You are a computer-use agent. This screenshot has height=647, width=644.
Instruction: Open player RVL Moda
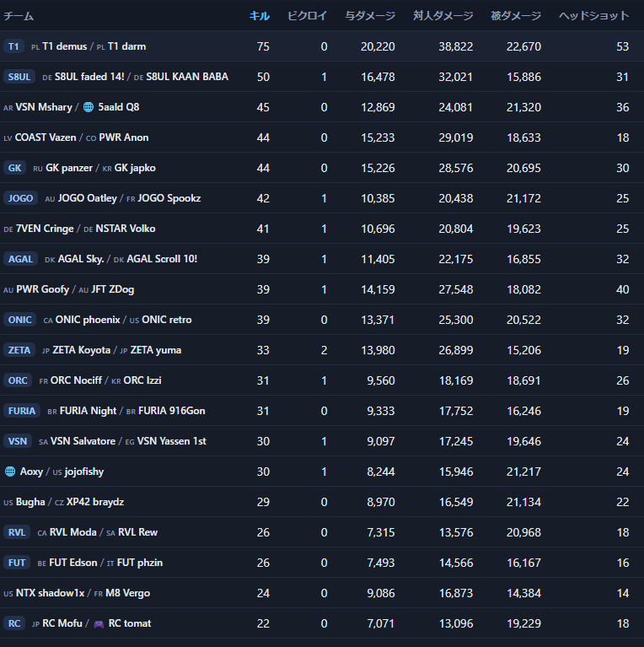[73, 532]
